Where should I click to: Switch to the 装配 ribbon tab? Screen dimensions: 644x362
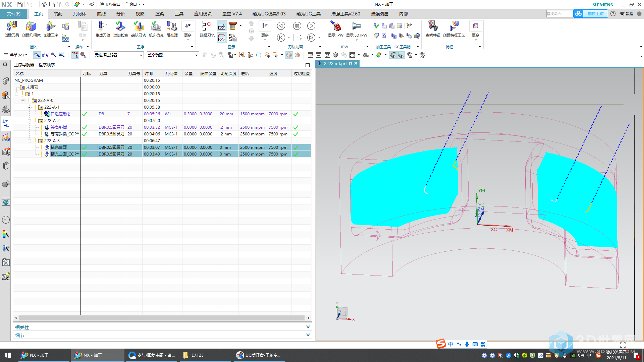pos(58,14)
